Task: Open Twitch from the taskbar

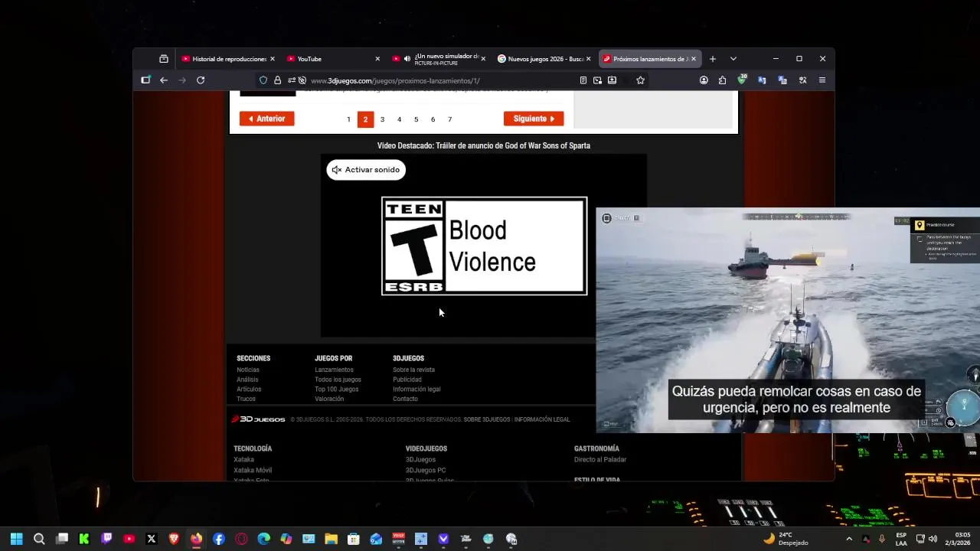Action: [106, 539]
